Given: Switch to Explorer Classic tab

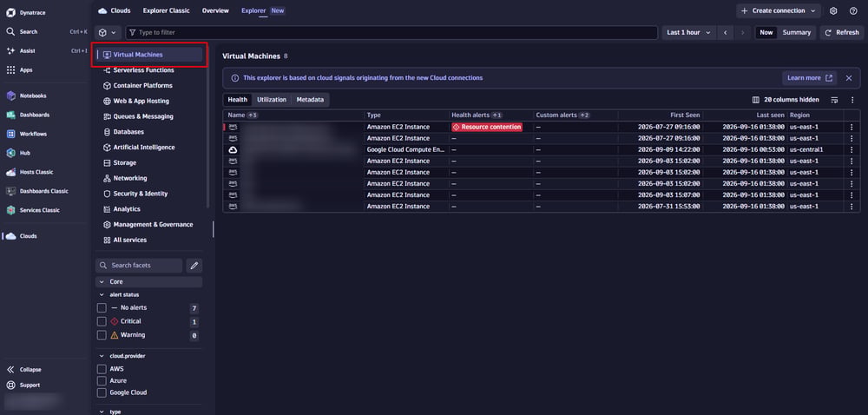Looking at the screenshot, I should (166, 10).
